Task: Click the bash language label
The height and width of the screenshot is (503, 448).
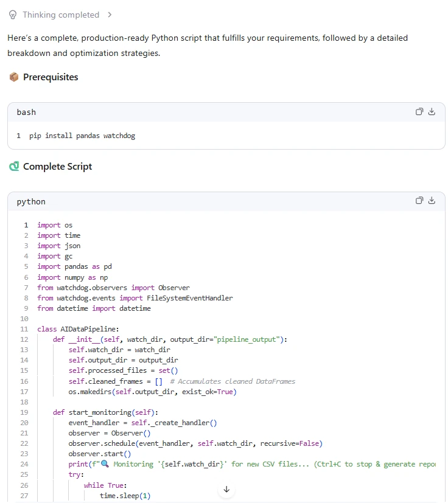Action: click(26, 113)
